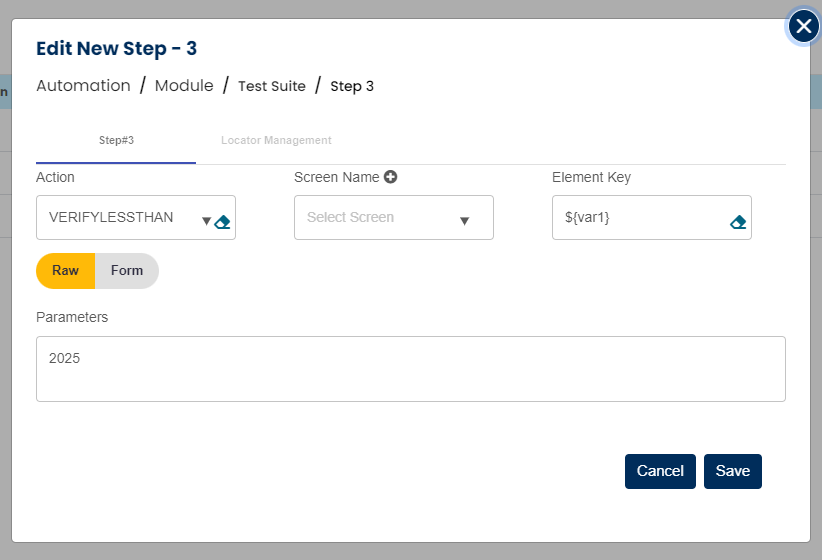Switch to the Step#3 tab
The width and height of the screenshot is (822, 560).
click(x=116, y=141)
